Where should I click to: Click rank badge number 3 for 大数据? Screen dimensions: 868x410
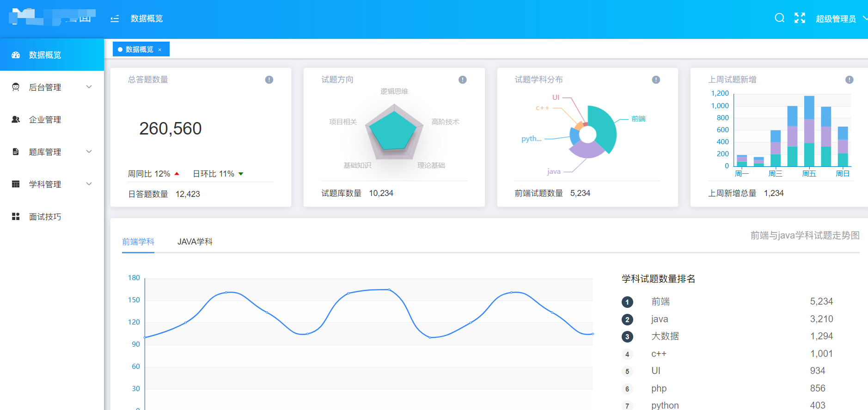point(627,337)
